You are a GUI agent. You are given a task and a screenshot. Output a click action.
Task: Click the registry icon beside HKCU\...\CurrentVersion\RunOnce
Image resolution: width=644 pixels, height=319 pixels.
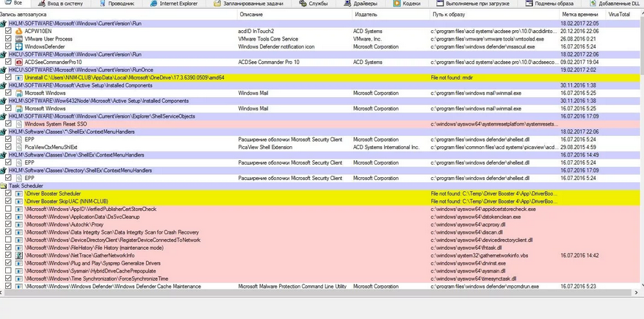coord(3,70)
